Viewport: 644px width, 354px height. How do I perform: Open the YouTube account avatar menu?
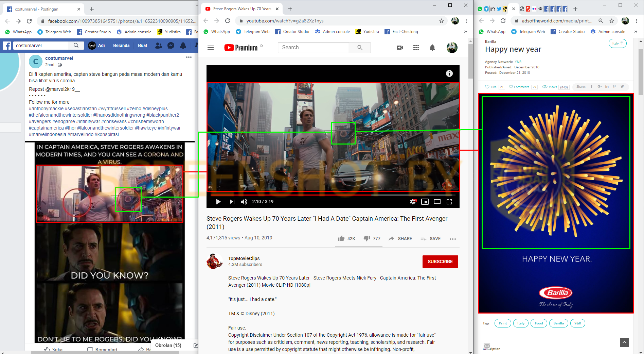[x=452, y=48]
